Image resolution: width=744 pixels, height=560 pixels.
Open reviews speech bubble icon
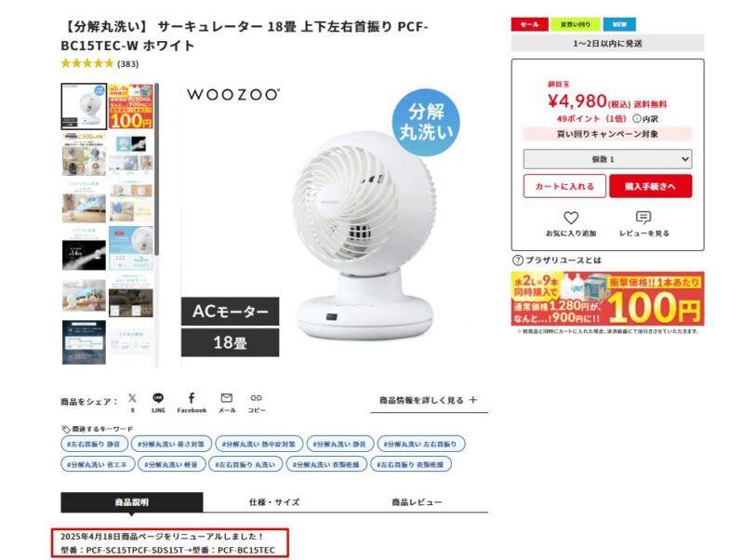pos(643,218)
